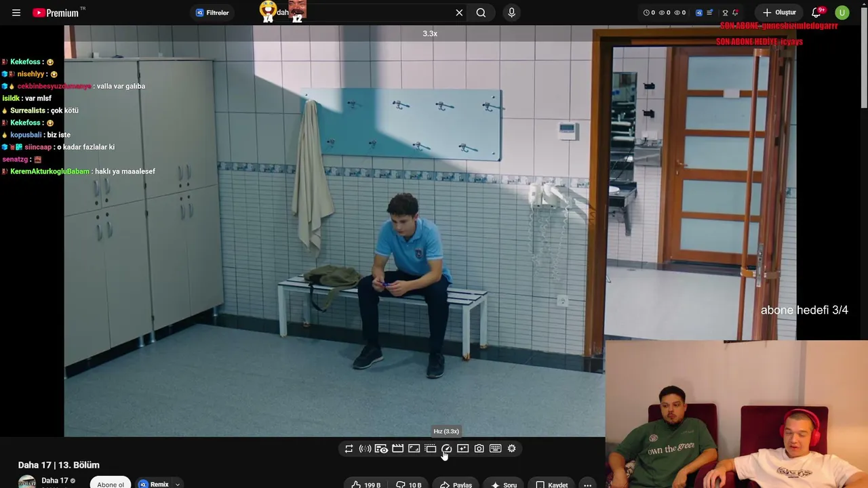Save the video with Kaydet
Image resolution: width=868 pixels, height=488 pixels.
click(x=551, y=485)
